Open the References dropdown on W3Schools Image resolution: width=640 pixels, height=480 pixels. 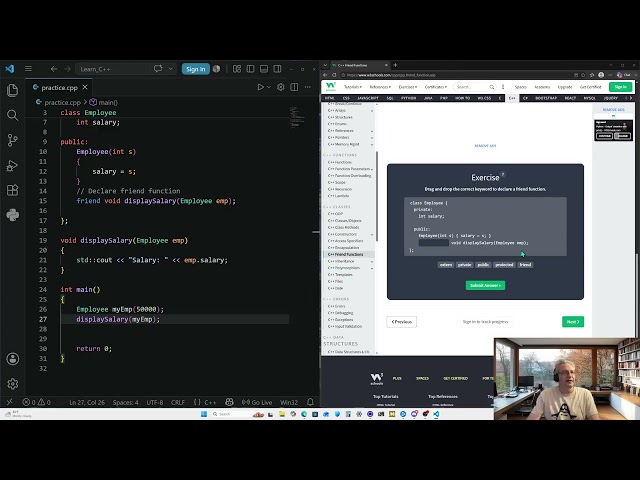point(380,87)
